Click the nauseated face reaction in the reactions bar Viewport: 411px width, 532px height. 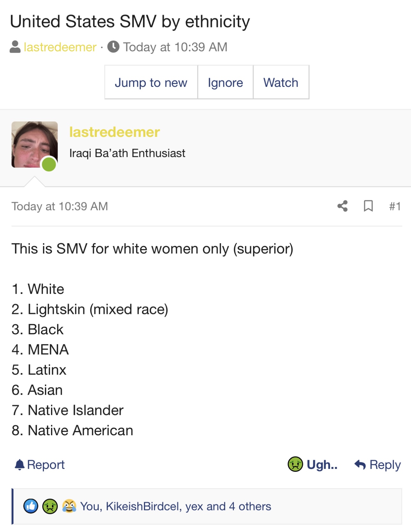pos(50,506)
